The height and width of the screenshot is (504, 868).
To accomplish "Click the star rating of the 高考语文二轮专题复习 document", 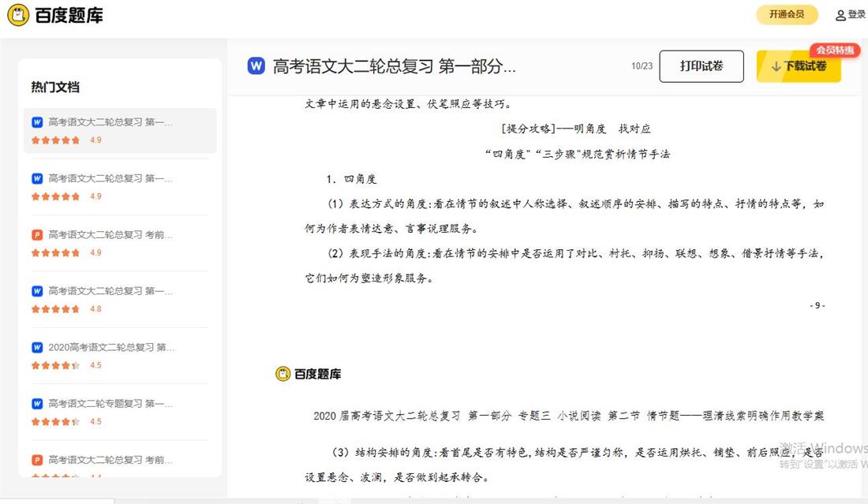I will click(x=55, y=421).
